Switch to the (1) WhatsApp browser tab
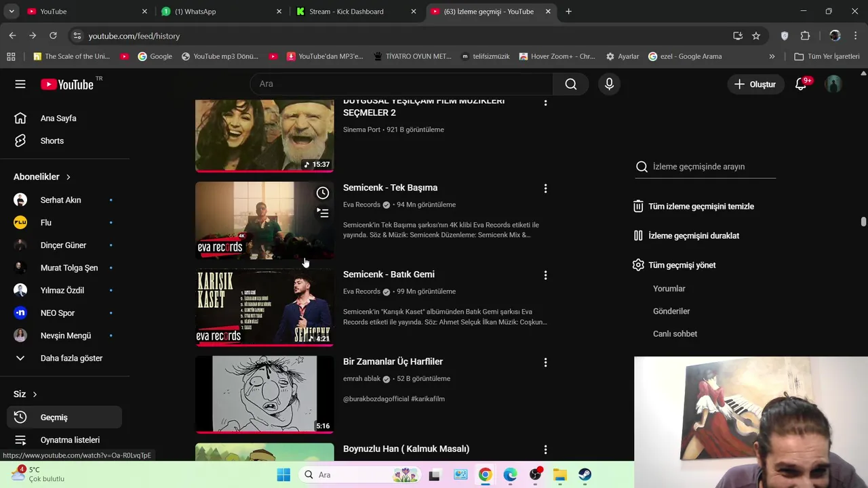 pos(222,12)
